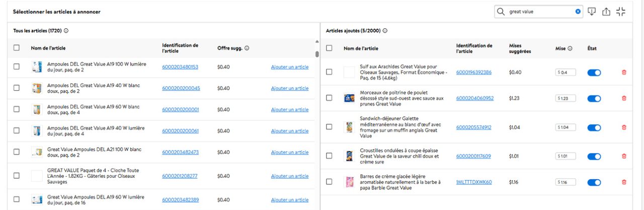The width and height of the screenshot is (644, 210).
Task: Click the left list scrollbar thumb
Action: pyautogui.click(x=317, y=54)
